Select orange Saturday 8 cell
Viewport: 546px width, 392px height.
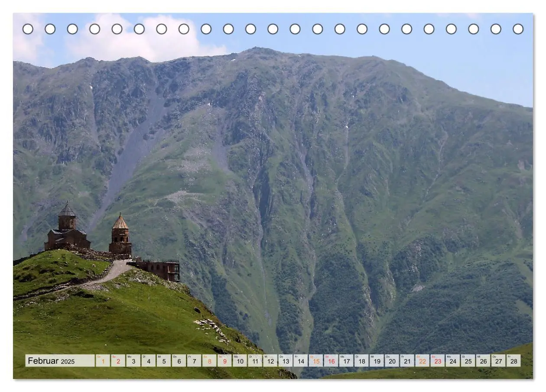(209, 361)
